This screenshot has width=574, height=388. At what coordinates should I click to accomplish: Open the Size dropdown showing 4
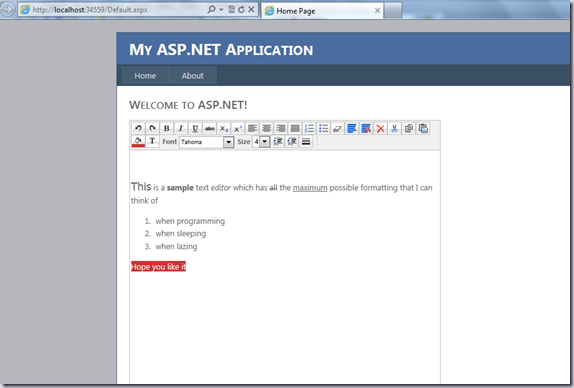coord(261,142)
